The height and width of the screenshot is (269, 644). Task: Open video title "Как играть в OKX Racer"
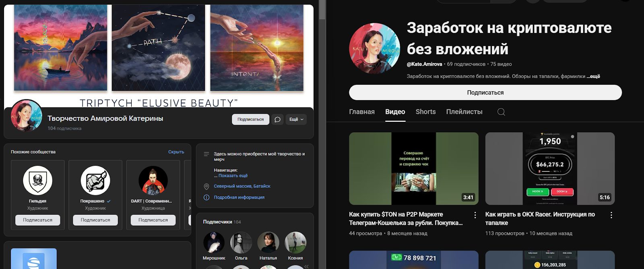(540, 219)
